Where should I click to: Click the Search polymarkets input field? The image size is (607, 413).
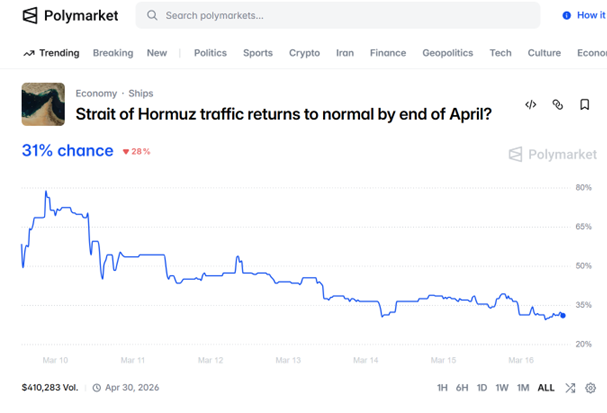pyautogui.click(x=340, y=16)
